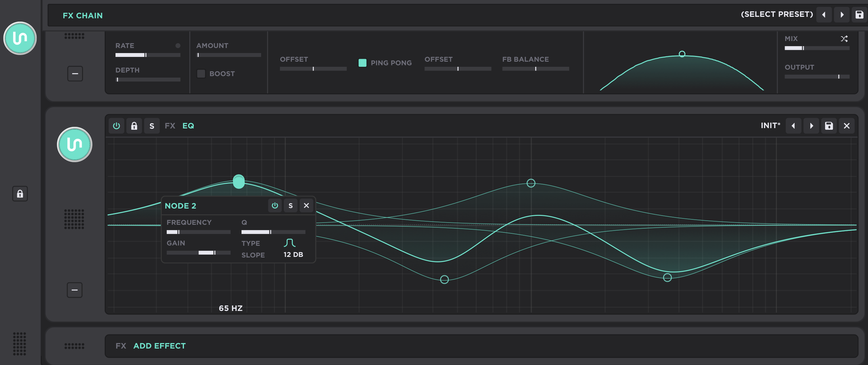Image resolution: width=868 pixels, height=365 pixels.
Task: Load the next EQ preset
Action: 811,126
